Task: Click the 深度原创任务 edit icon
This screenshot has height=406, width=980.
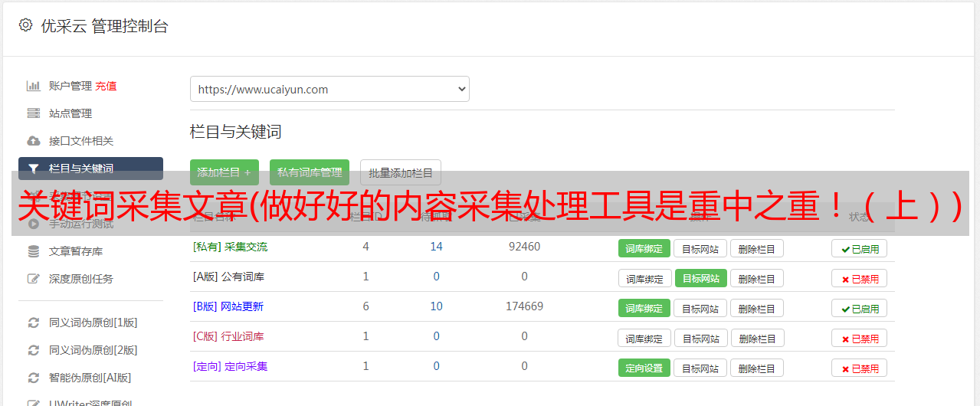Action: [33, 279]
